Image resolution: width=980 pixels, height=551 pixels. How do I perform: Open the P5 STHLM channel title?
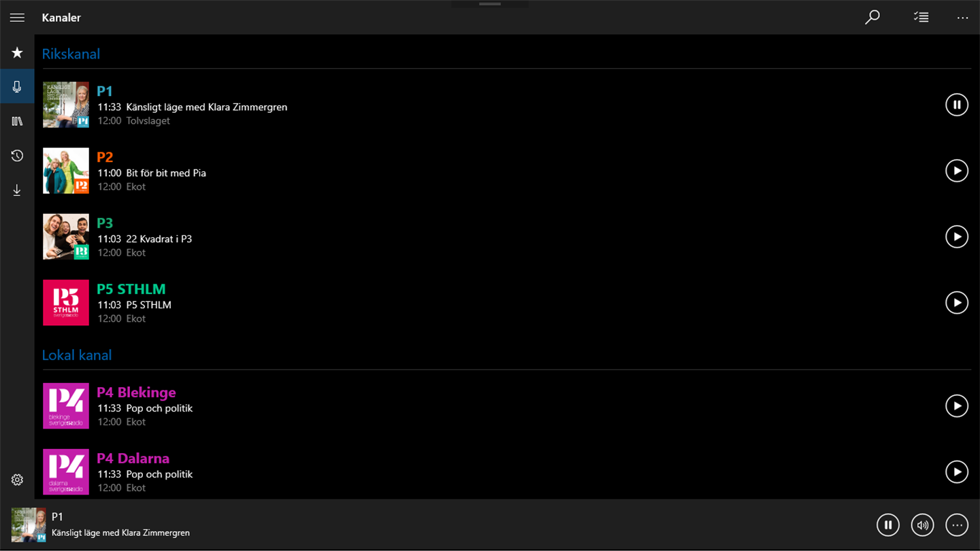click(131, 289)
